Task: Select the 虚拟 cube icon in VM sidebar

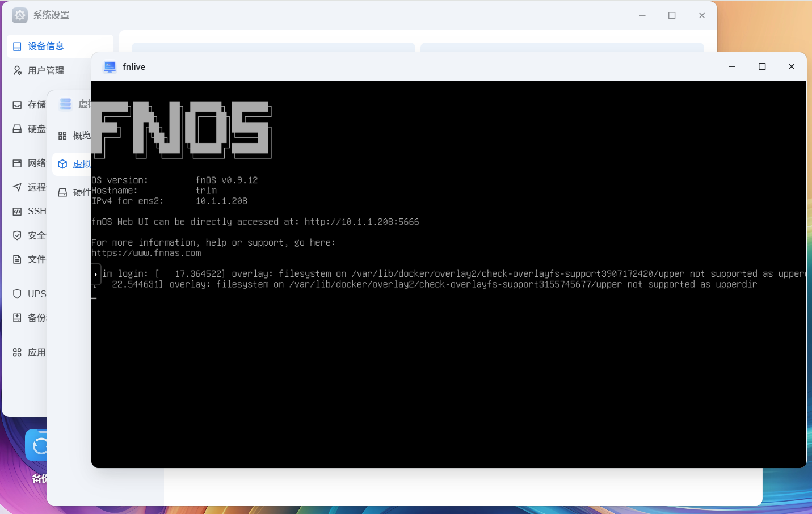Action: [x=62, y=164]
